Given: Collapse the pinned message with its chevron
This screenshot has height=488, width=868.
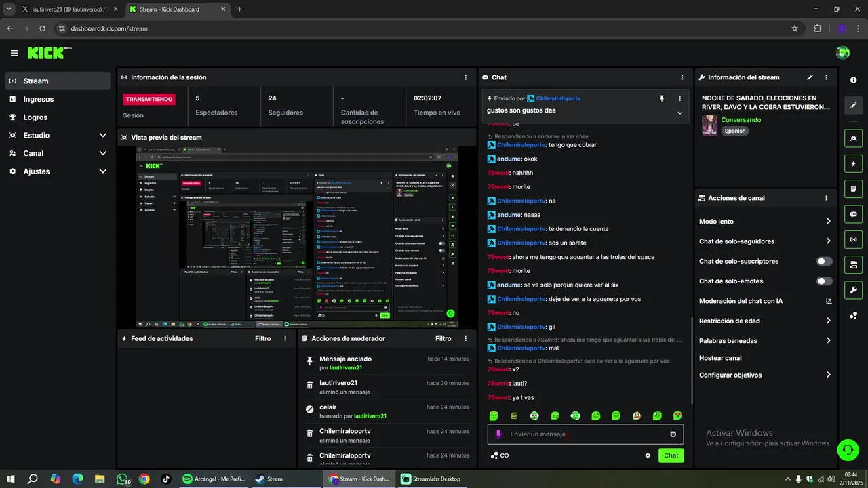Looking at the screenshot, I should point(679,113).
